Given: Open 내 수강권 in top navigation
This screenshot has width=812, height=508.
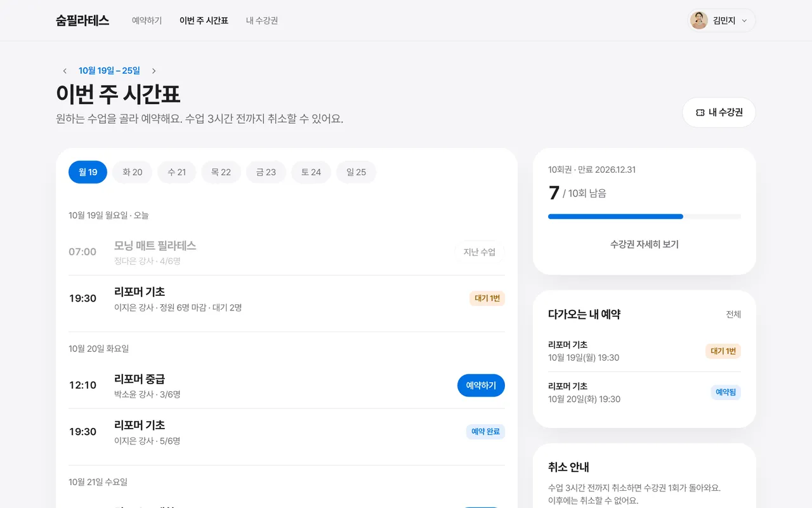Looking at the screenshot, I should click(262, 20).
